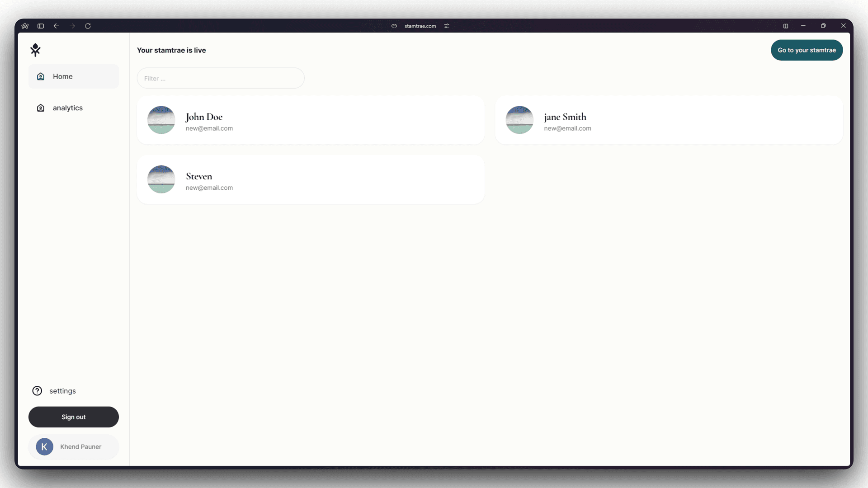Open Steven's avatar thumbnail

[161, 179]
